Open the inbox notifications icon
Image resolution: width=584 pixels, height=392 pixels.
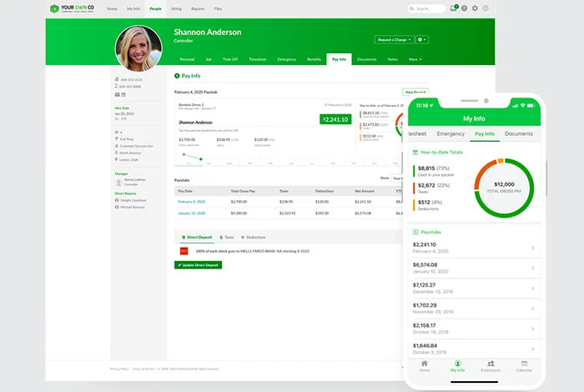click(x=454, y=8)
